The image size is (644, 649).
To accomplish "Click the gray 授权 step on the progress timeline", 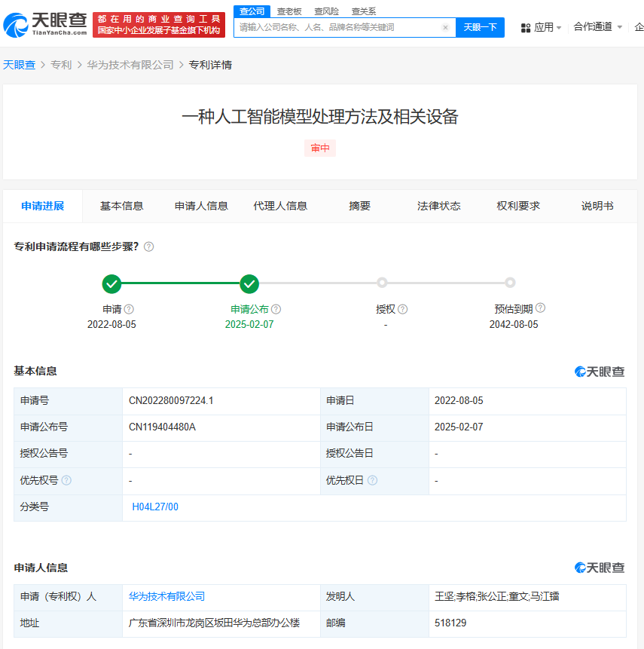I will 382,282.
